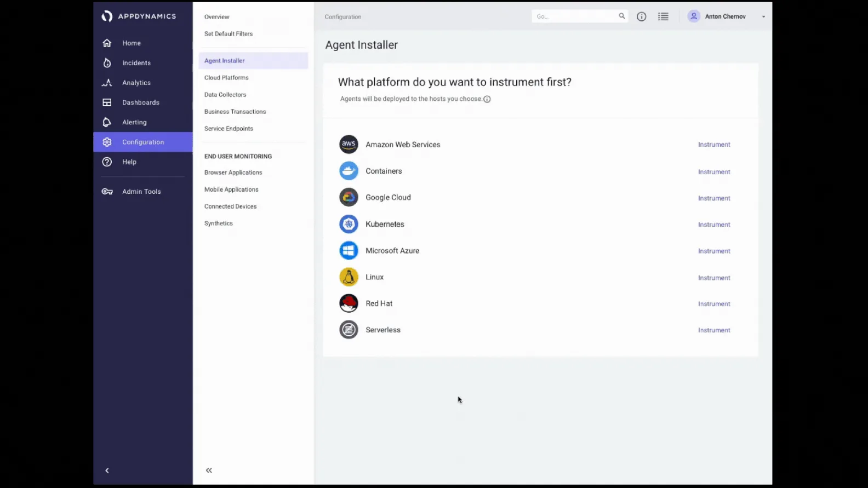Image resolution: width=868 pixels, height=488 pixels.
Task: Click the Alerting bell icon
Action: tap(107, 122)
